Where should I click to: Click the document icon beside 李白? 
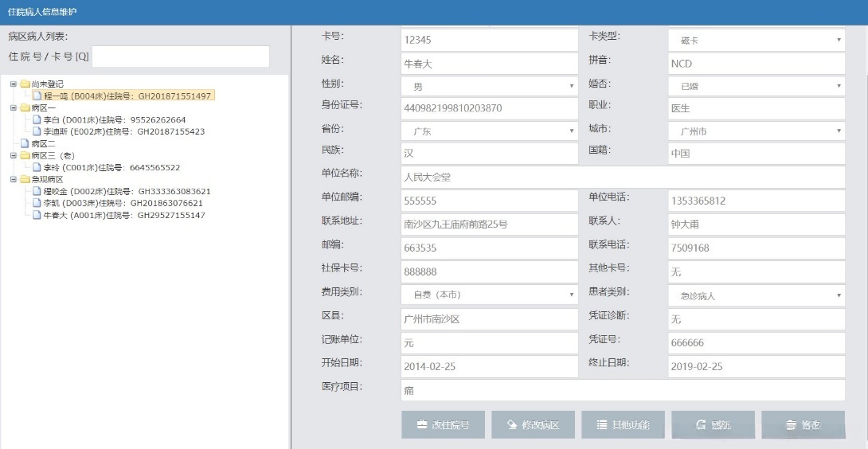[x=36, y=119]
